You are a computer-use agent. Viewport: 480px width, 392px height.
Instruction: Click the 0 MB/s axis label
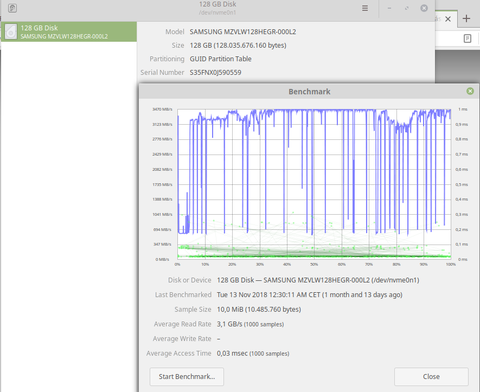[162, 259]
